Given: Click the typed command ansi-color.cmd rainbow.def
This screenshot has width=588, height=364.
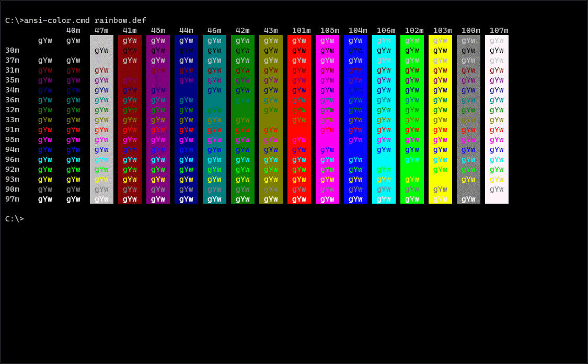Looking at the screenshot, I should click(85, 20).
